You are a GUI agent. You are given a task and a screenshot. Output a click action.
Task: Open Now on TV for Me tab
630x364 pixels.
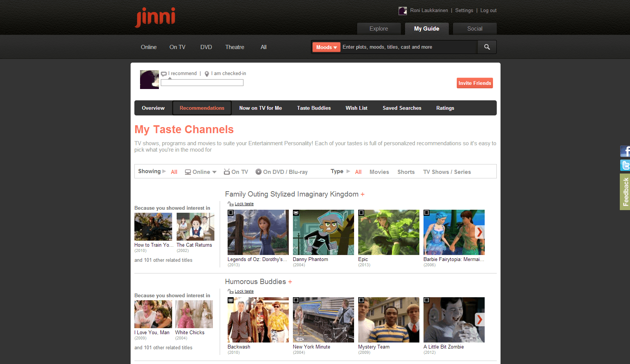[260, 108]
